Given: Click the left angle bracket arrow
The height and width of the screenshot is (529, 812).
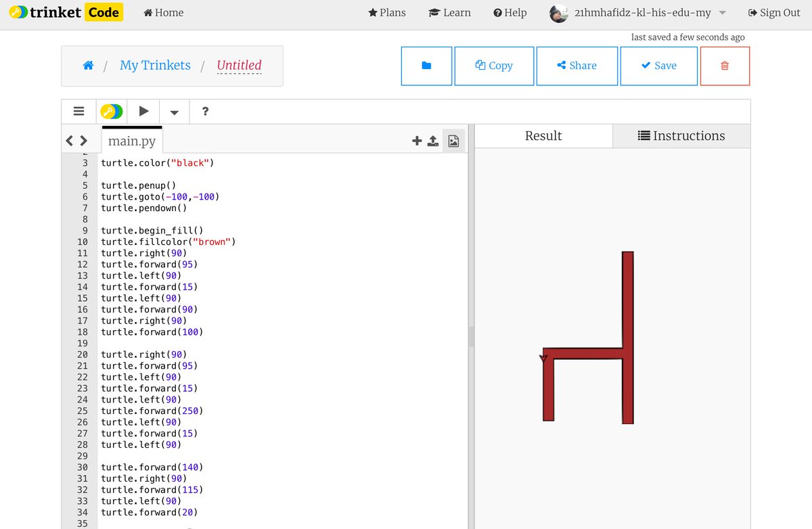Looking at the screenshot, I should [x=70, y=141].
